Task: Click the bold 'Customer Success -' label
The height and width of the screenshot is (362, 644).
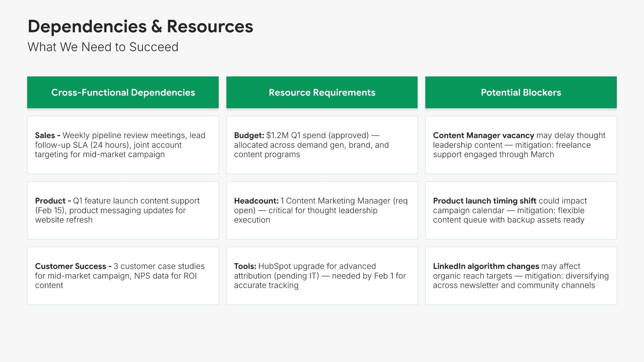Action: tap(73, 266)
